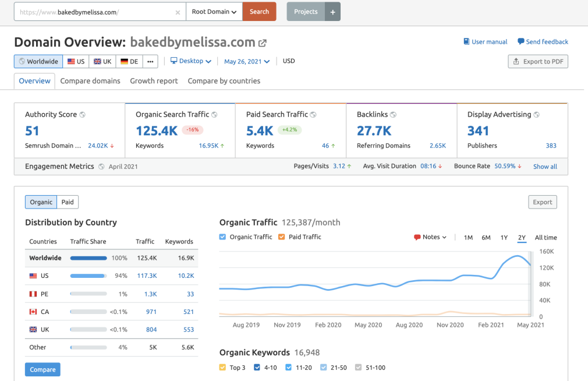
Task: Switch to the Paid distribution view
Action: [x=68, y=202]
